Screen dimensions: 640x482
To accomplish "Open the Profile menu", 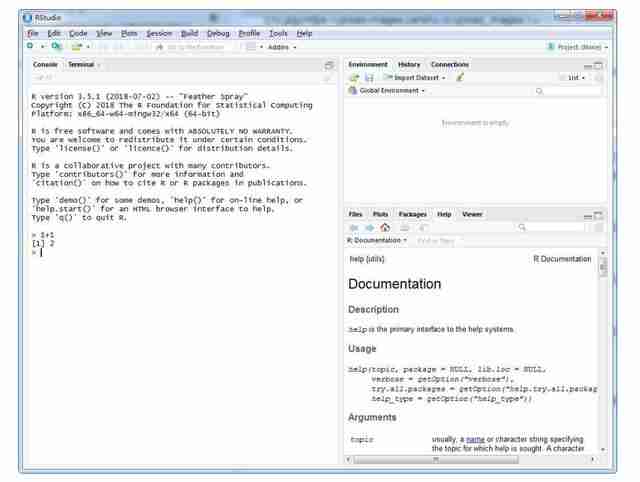I will coord(249,33).
